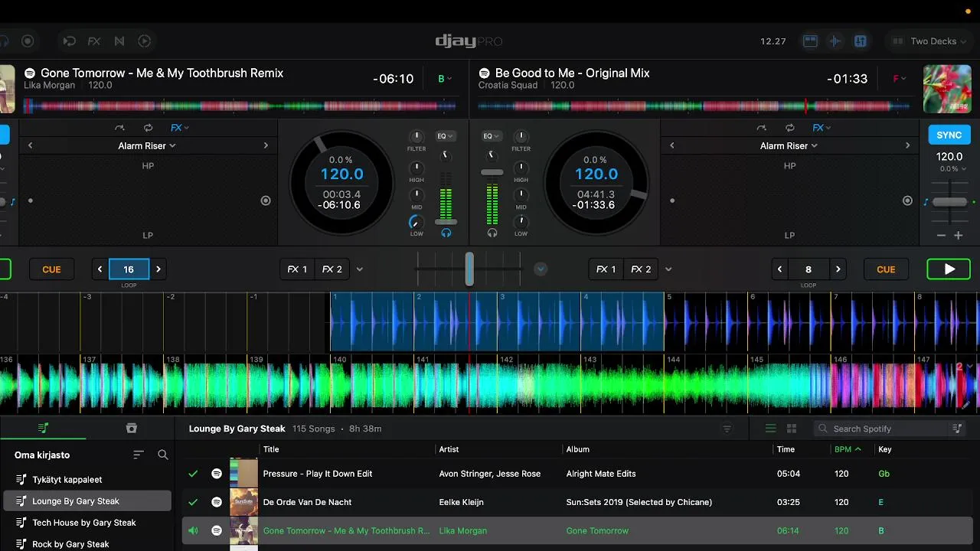
Task: Decrease right deck tempo with minus
Action: point(941,236)
